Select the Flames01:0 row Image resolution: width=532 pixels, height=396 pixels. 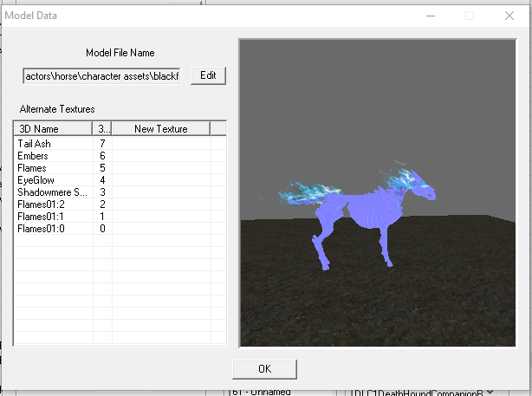pyautogui.click(x=120, y=229)
